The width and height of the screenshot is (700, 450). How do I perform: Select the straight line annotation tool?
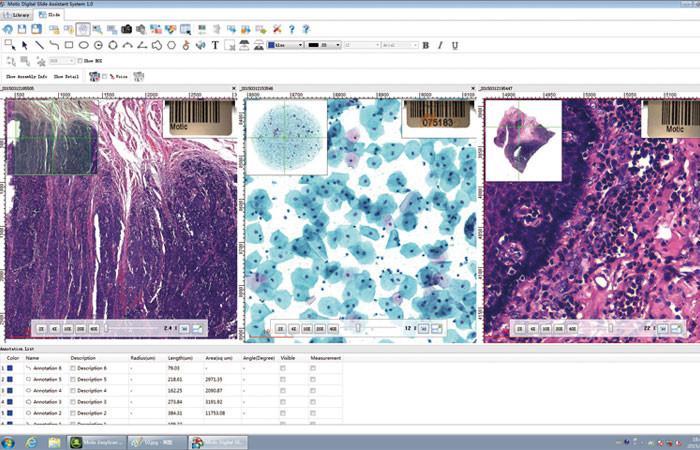pos(40,45)
